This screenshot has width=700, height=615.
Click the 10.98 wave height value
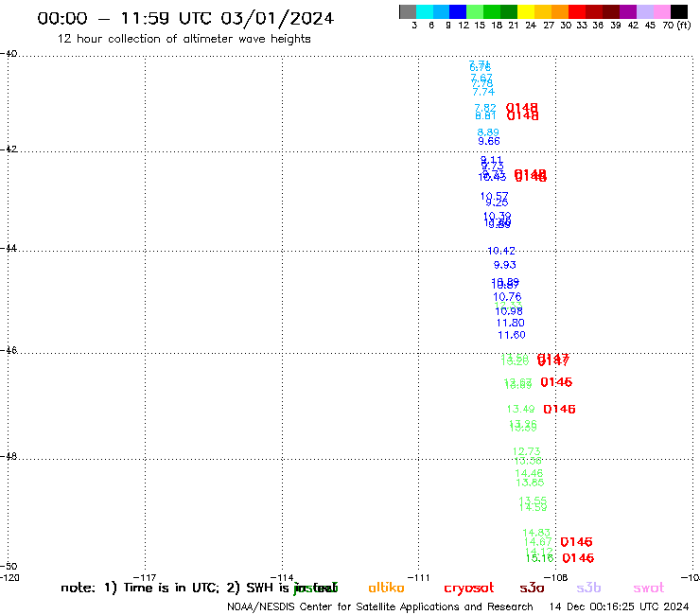click(x=509, y=311)
